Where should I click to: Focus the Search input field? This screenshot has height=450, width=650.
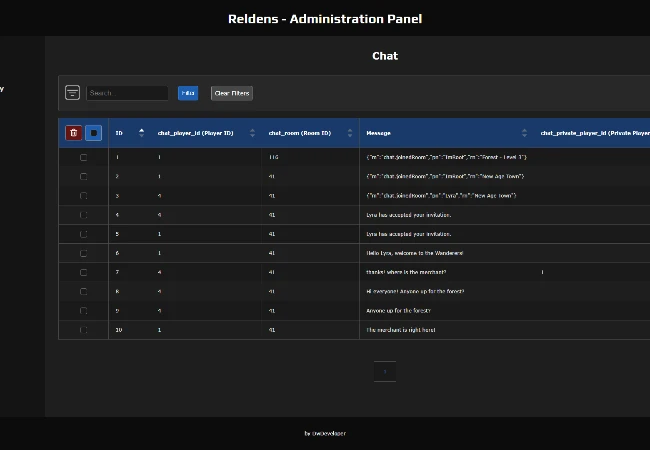coord(127,93)
